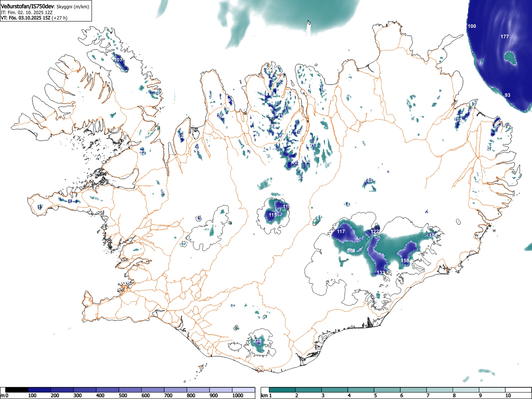Click the '186' value on eastern Vatnajökull
532x399 pixels.
point(433,235)
